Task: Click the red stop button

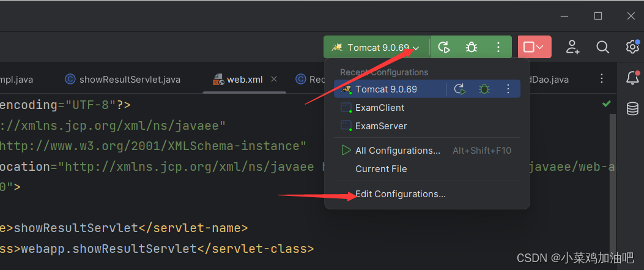Action: coord(528,47)
